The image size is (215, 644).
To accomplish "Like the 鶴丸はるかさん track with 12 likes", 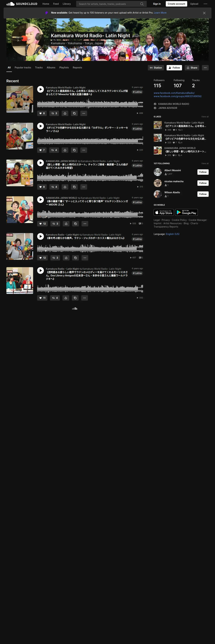I will click(x=43, y=257).
